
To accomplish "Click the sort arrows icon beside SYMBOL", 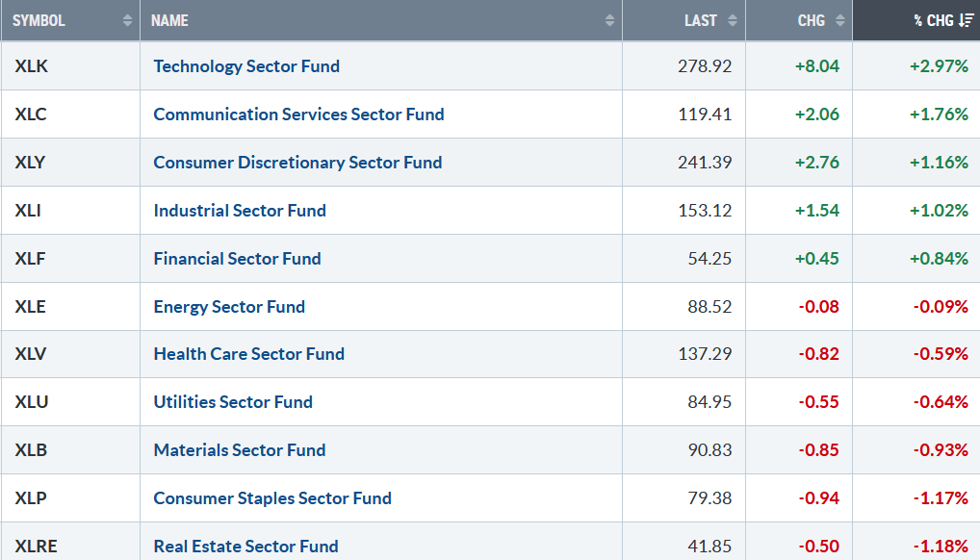I will point(128,20).
